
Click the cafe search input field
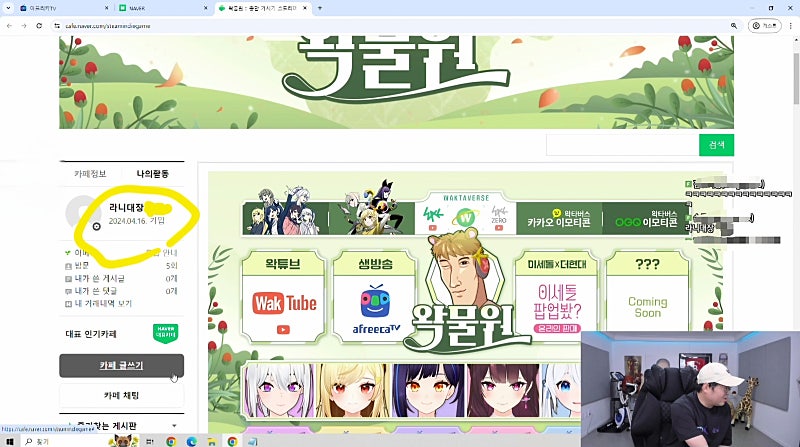pos(622,145)
